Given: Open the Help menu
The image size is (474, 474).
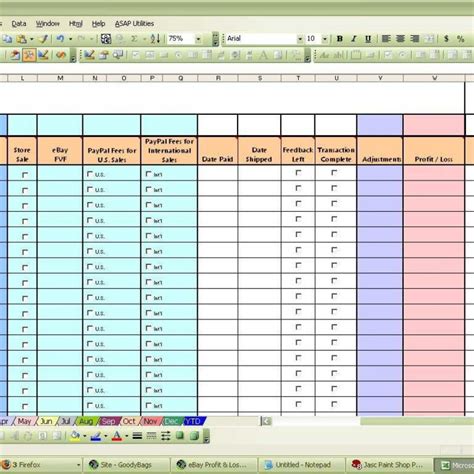Looking at the screenshot, I should (x=98, y=24).
